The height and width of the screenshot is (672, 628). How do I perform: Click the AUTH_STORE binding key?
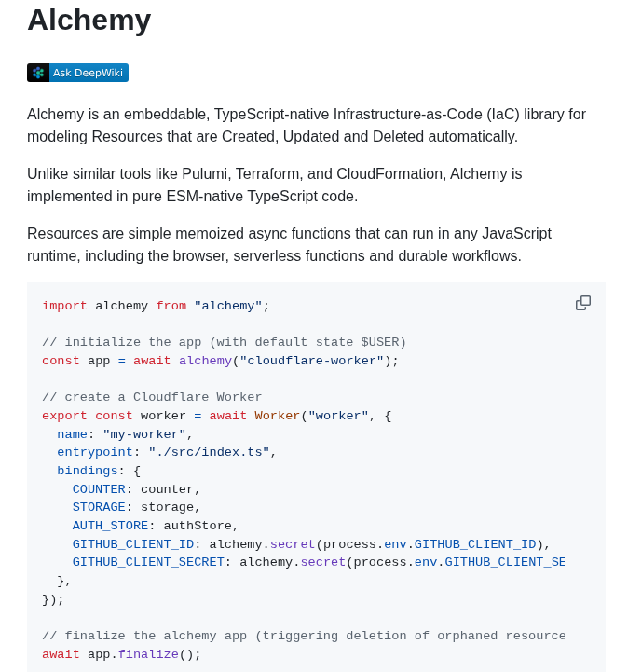pyautogui.click(x=110, y=526)
